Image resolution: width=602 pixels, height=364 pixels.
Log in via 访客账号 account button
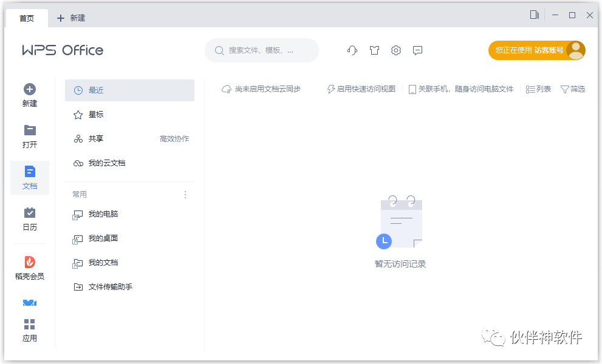tap(536, 50)
